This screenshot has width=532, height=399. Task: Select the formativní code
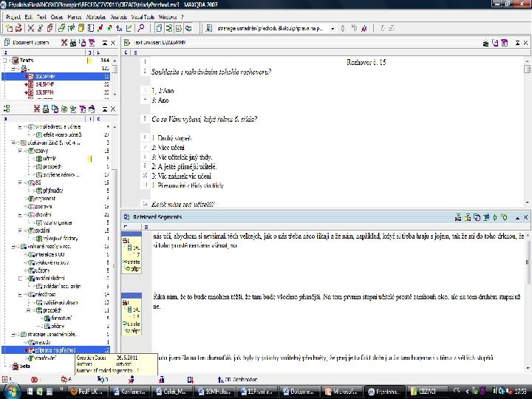tap(61, 318)
